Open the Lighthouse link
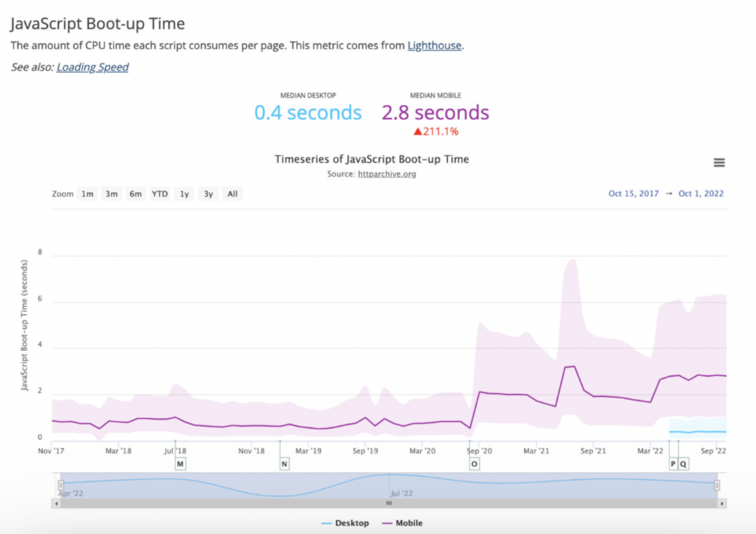 coord(434,46)
